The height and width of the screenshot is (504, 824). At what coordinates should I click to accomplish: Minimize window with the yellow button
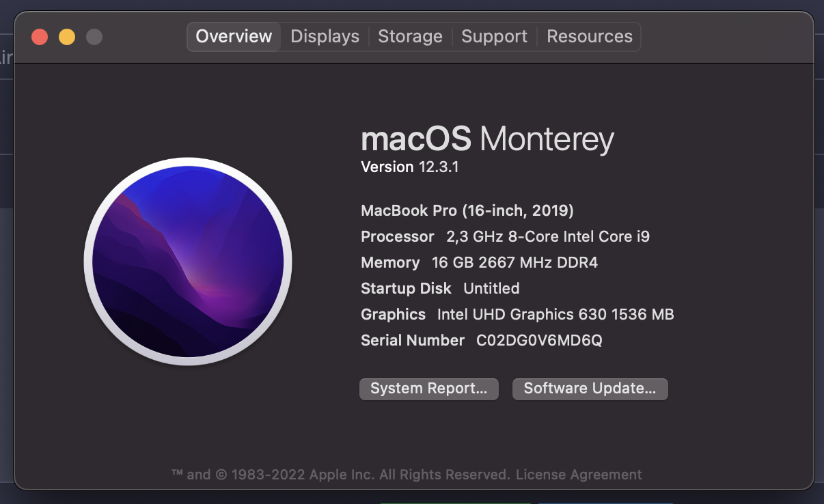pos(67,37)
